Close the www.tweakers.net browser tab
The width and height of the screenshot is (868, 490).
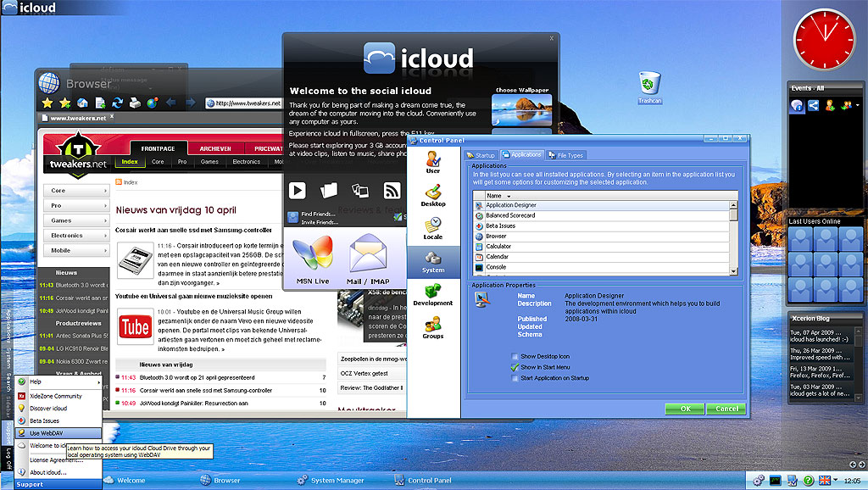click(x=112, y=116)
